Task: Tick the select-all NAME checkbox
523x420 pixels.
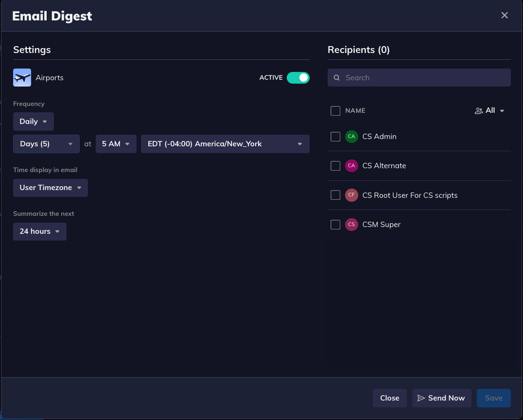Action: coord(335,111)
